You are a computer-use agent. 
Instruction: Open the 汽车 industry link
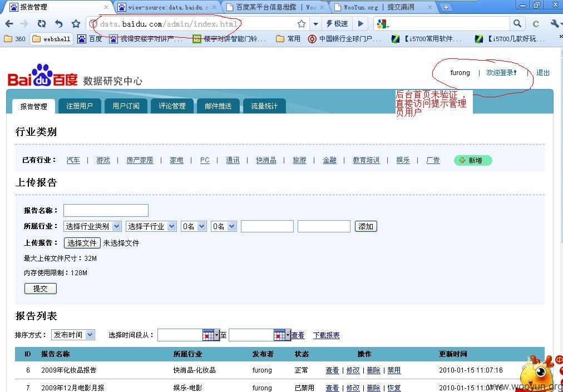[x=73, y=160]
